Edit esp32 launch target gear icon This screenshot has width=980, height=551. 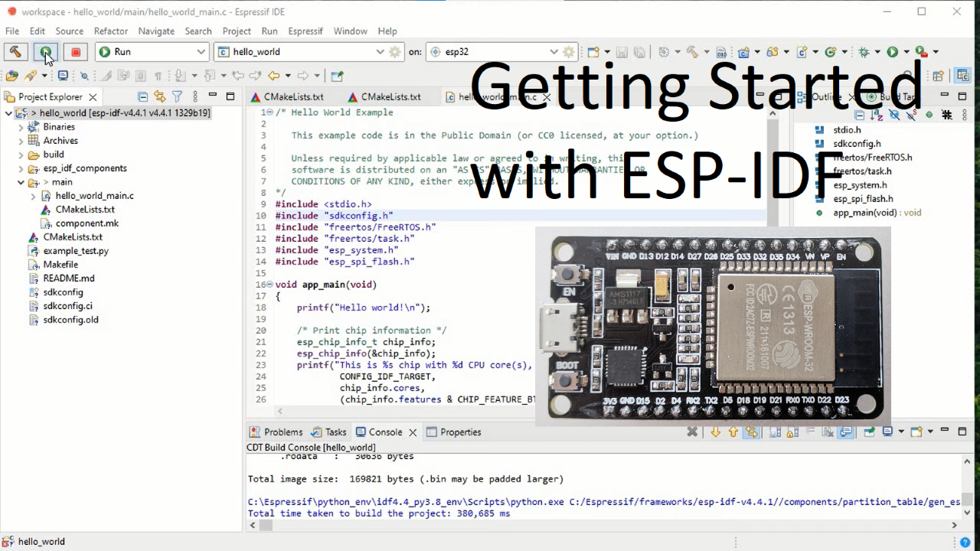pos(569,52)
